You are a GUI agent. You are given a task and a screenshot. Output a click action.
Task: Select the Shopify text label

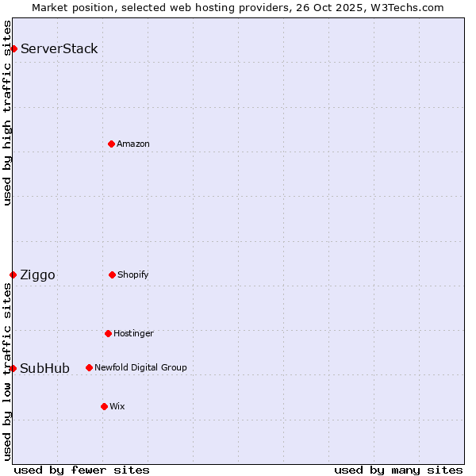[x=133, y=274]
